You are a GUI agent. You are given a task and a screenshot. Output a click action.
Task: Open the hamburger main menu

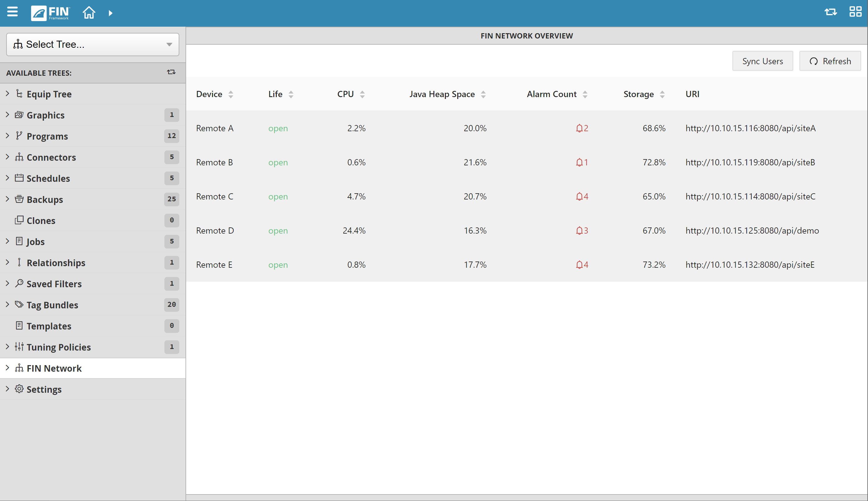coord(12,12)
